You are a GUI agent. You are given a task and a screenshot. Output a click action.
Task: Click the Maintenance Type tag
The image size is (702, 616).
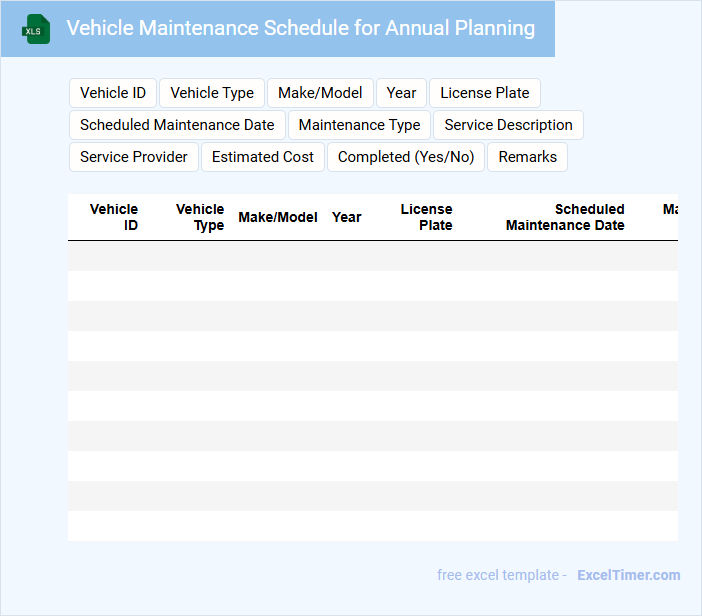click(359, 125)
